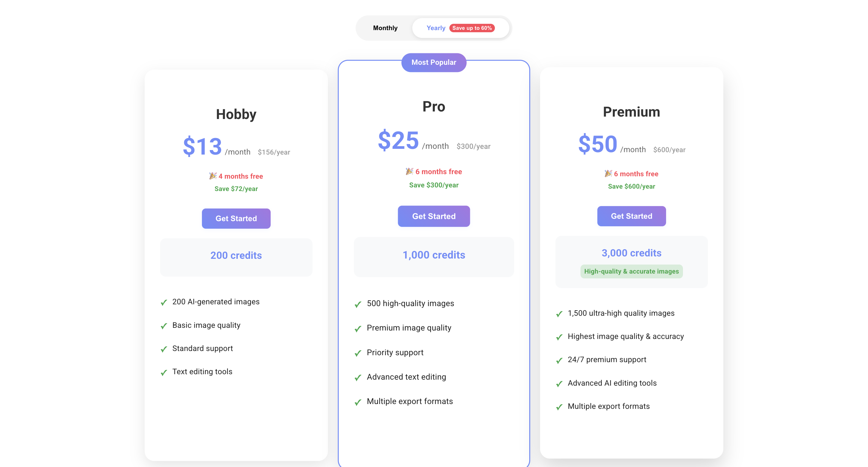
Task: Switch billing to Monthly
Action: [385, 28]
